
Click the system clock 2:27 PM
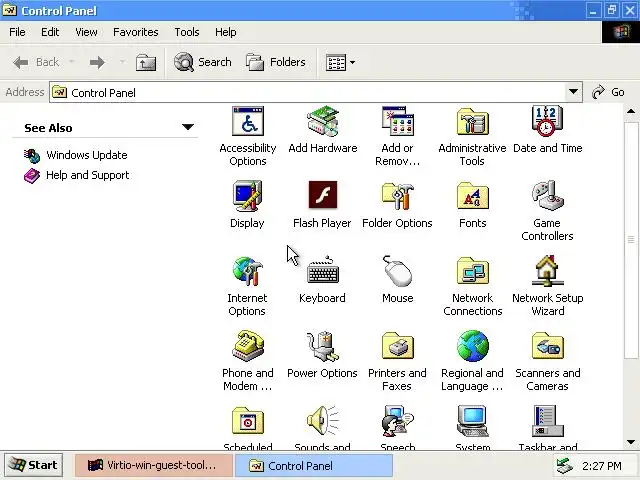tap(602, 466)
